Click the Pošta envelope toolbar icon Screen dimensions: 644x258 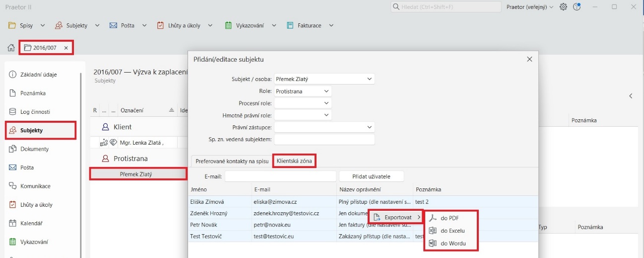[113, 25]
